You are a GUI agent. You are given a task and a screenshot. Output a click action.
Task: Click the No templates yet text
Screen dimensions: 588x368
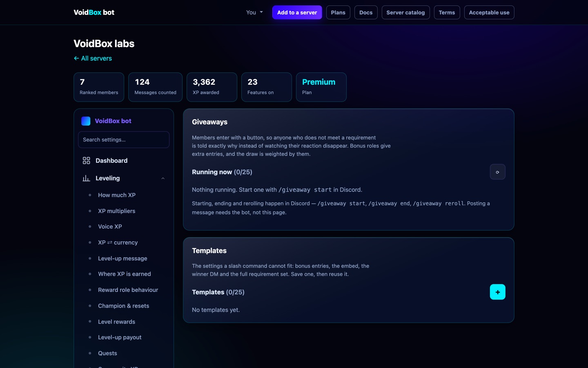pos(216,310)
